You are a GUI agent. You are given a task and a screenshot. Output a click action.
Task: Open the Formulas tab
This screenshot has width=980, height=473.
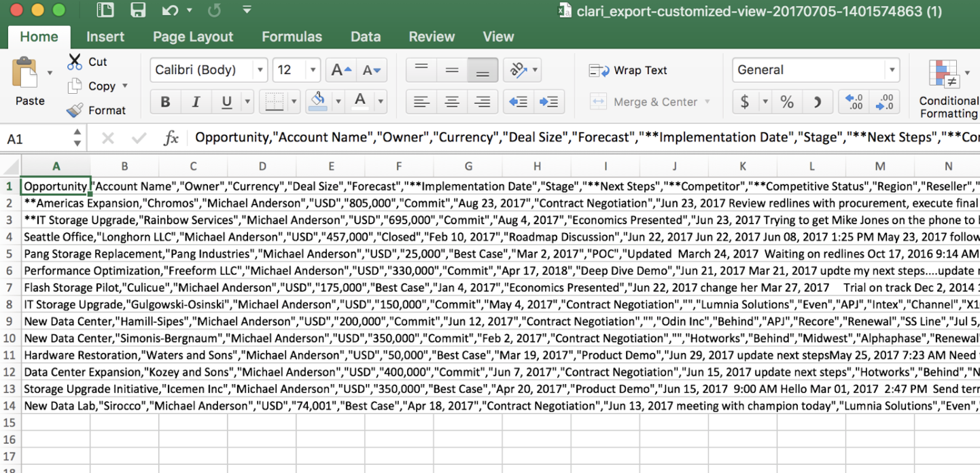(292, 37)
